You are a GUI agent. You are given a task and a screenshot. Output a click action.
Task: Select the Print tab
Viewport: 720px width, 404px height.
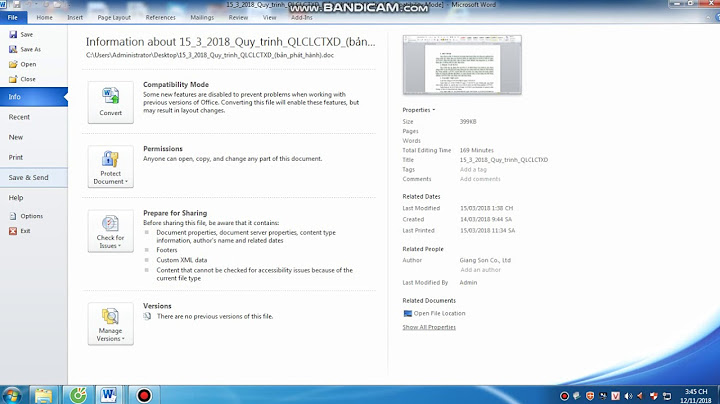pos(34,157)
